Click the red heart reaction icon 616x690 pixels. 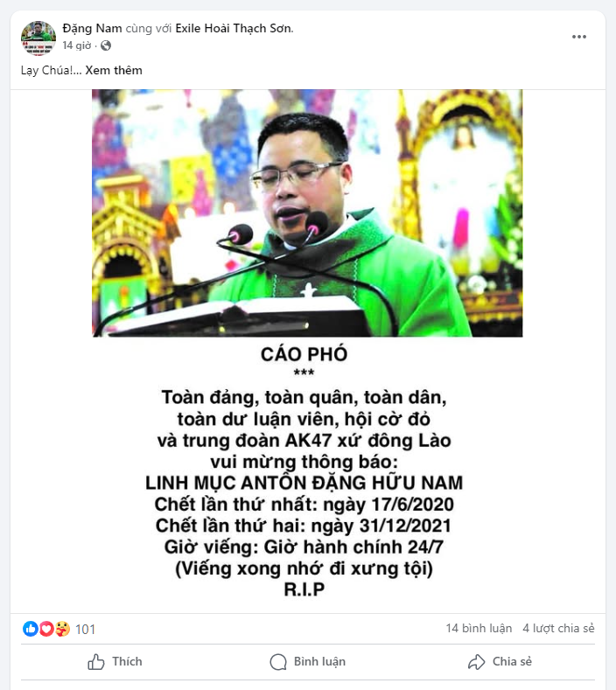tap(46, 629)
